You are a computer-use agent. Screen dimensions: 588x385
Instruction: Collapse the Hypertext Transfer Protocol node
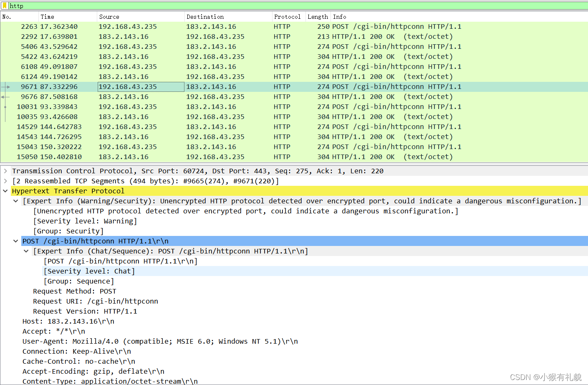point(5,191)
